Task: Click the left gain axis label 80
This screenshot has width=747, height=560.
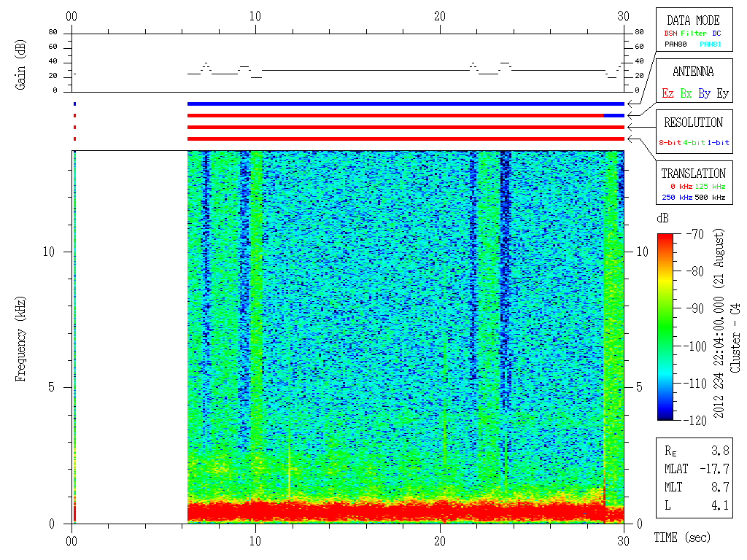Action: (53, 32)
